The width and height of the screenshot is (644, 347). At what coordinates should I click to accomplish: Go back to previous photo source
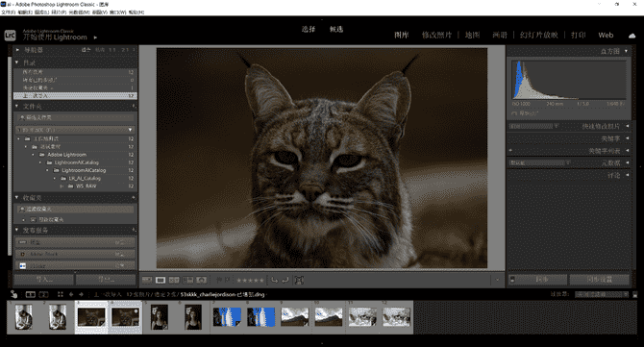click(71, 294)
